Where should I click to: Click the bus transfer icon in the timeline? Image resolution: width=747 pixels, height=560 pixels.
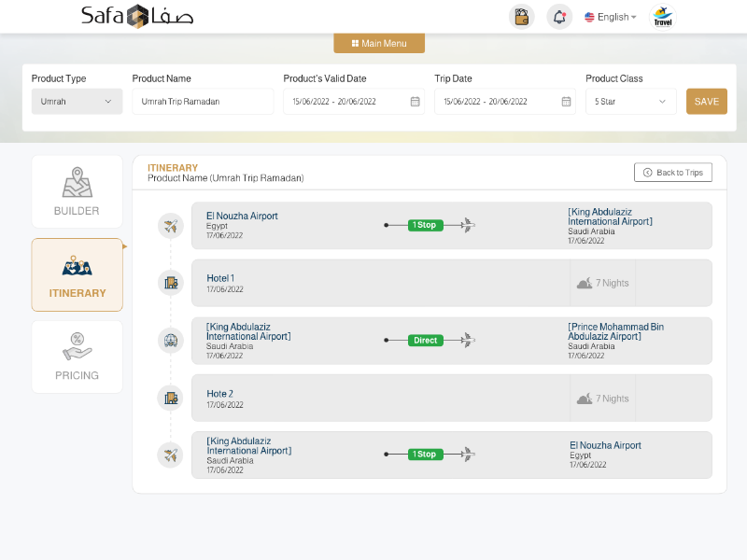coord(170,341)
